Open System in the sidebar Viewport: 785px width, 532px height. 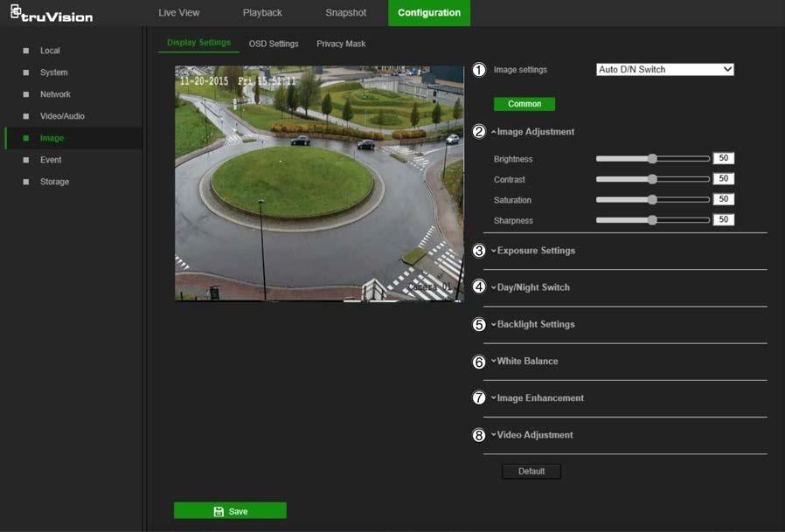pos(54,73)
